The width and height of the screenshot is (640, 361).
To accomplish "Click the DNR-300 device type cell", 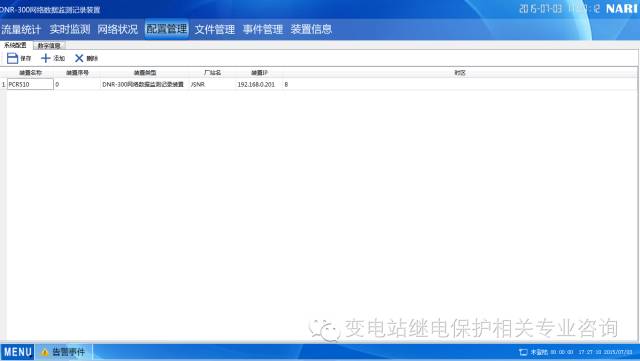I will [145, 85].
